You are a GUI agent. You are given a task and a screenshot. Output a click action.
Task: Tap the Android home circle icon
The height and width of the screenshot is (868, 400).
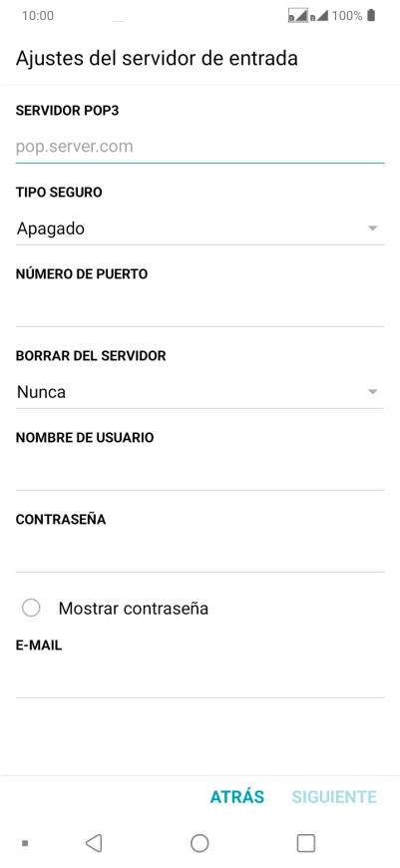click(x=200, y=843)
